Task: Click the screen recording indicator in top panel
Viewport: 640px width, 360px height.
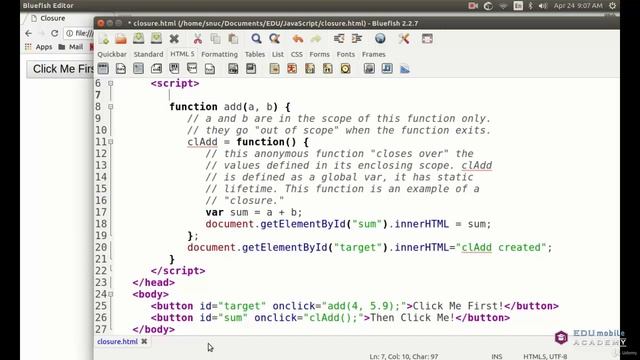Action: [473, 6]
